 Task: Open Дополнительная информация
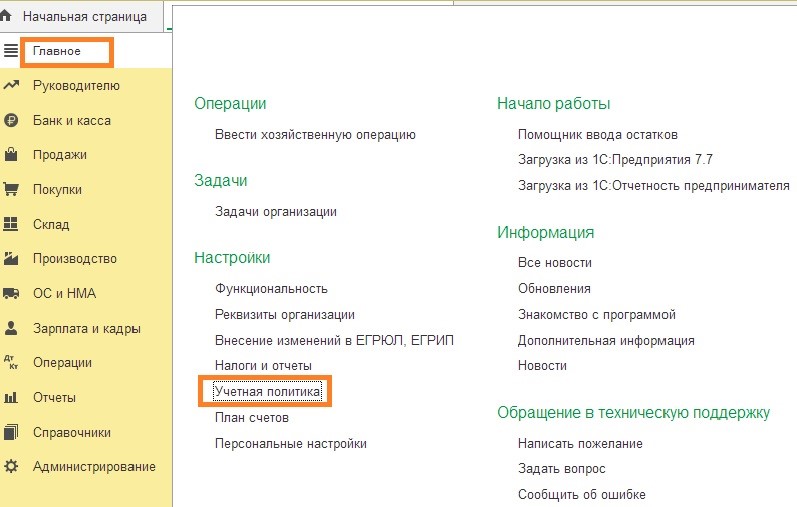606,341
